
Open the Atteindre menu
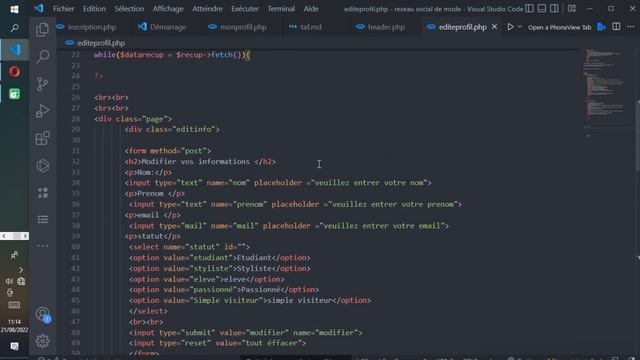pyautogui.click(x=207, y=9)
